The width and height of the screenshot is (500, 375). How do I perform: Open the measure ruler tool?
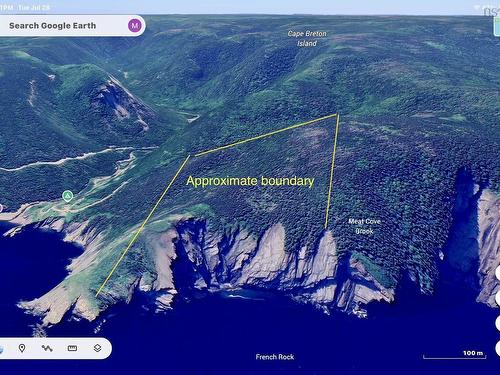click(x=72, y=348)
